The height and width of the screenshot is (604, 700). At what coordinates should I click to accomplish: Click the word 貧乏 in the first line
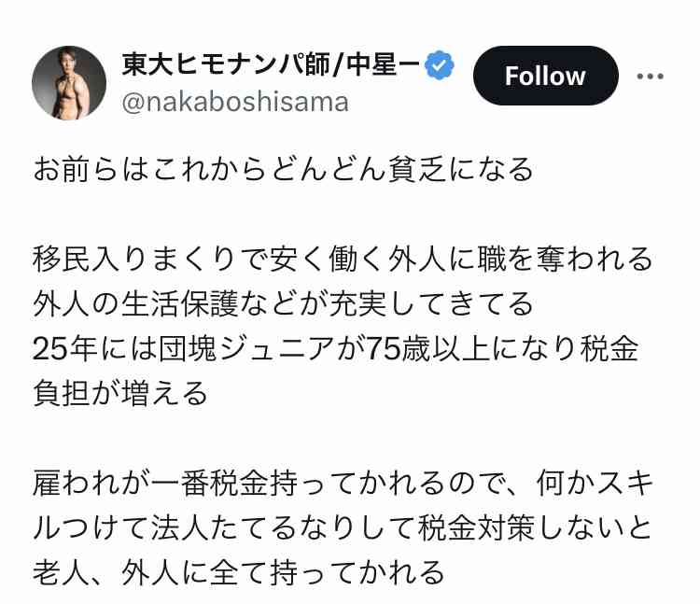point(417,170)
